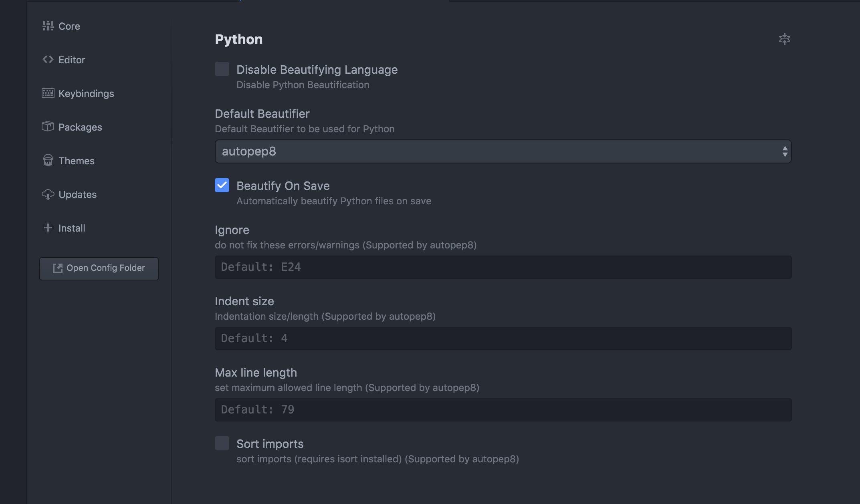860x504 pixels.
Task: Navigate to Themes menu section
Action: 76,161
